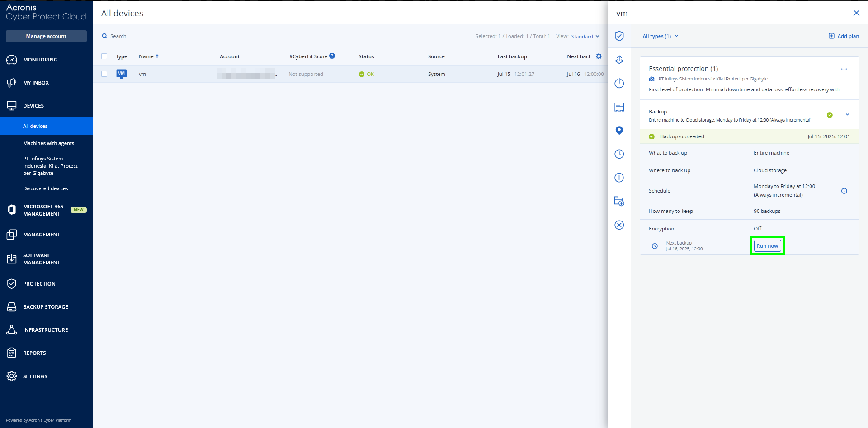Open the location pin icon in vm panel
Screen dimensions: 868x428
tap(619, 131)
